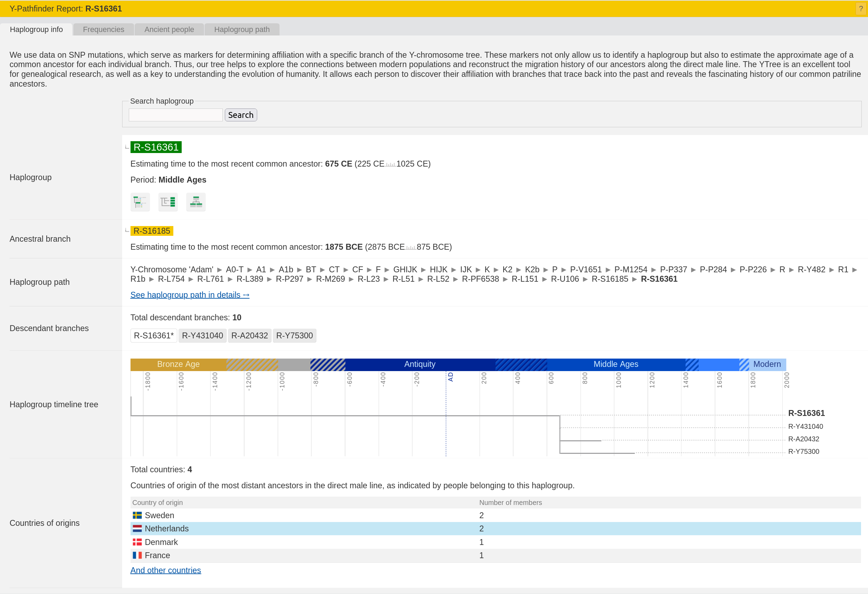The width and height of the screenshot is (868, 594).
Task: Click the bold 675 CE estimate text
Action: pos(338,164)
